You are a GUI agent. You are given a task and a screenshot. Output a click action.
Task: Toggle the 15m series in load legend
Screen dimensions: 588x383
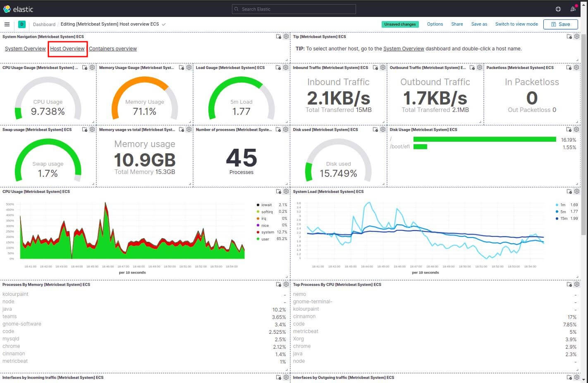(564, 219)
